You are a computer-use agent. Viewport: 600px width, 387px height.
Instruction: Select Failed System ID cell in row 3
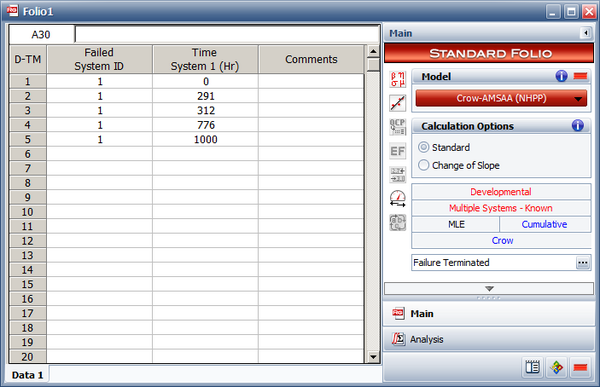pyautogui.click(x=99, y=111)
